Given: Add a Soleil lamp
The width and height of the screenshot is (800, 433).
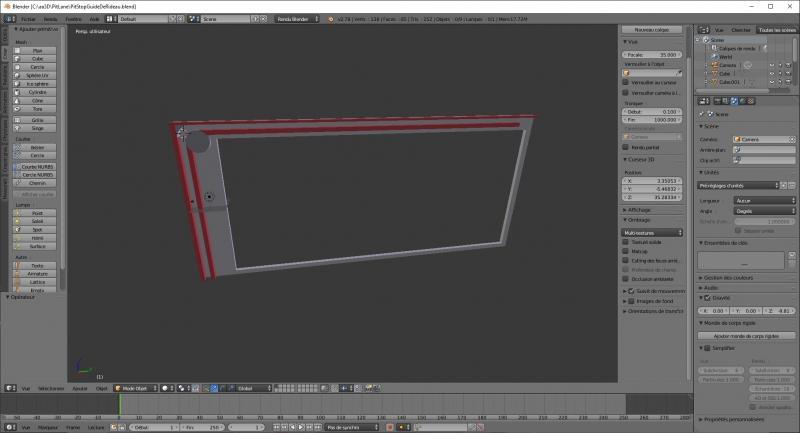Looking at the screenshot, I should [37, 222].
